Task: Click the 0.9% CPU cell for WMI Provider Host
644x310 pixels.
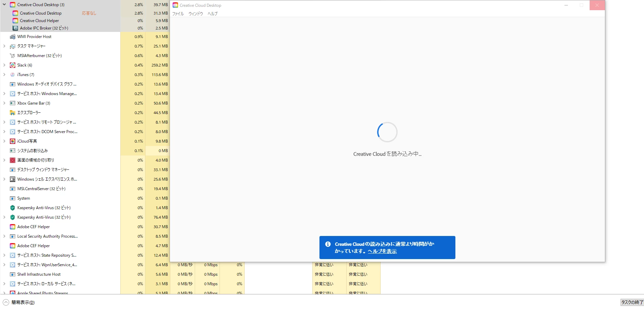Action: (x=133, y=37)
